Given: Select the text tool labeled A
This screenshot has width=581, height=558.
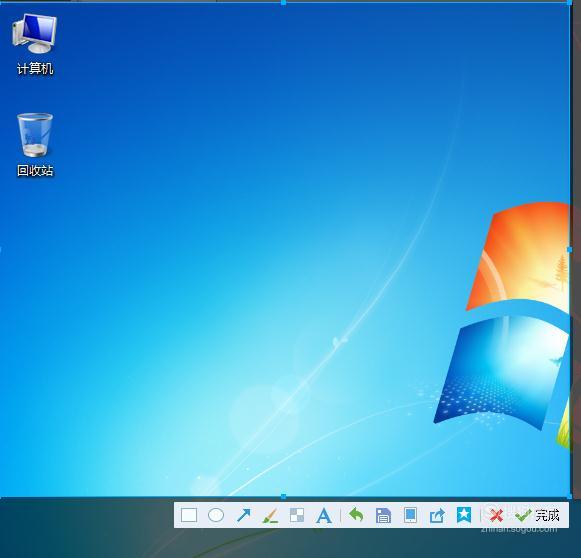Looking at the screenshot, I should pos(324,515).
